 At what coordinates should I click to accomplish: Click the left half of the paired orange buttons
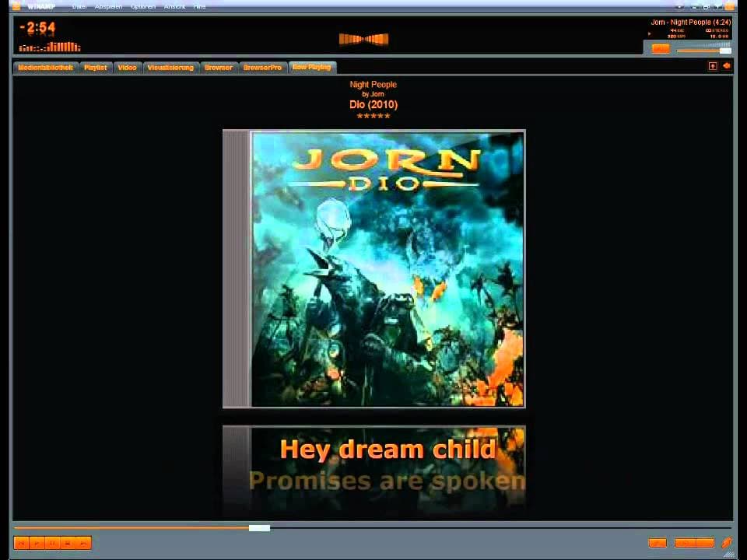(685, 543)
